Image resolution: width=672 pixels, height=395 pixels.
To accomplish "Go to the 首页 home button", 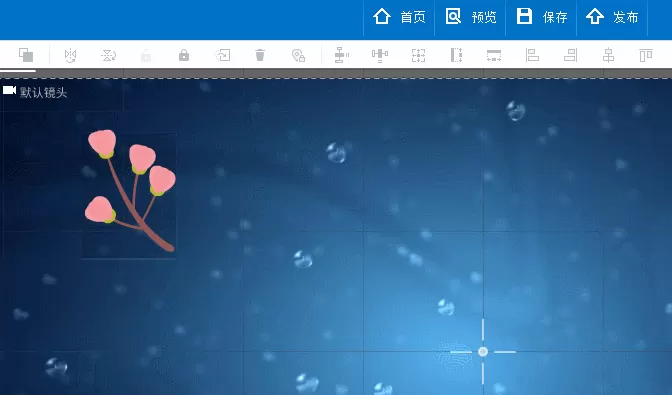I will [399, 17].
